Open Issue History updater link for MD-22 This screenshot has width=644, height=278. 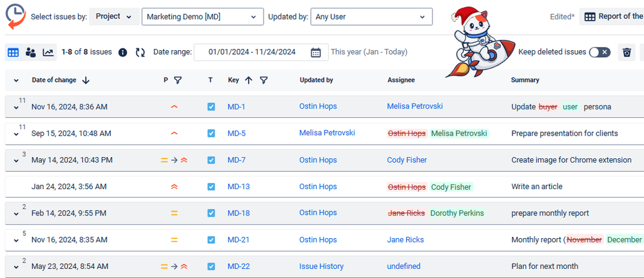321,266
